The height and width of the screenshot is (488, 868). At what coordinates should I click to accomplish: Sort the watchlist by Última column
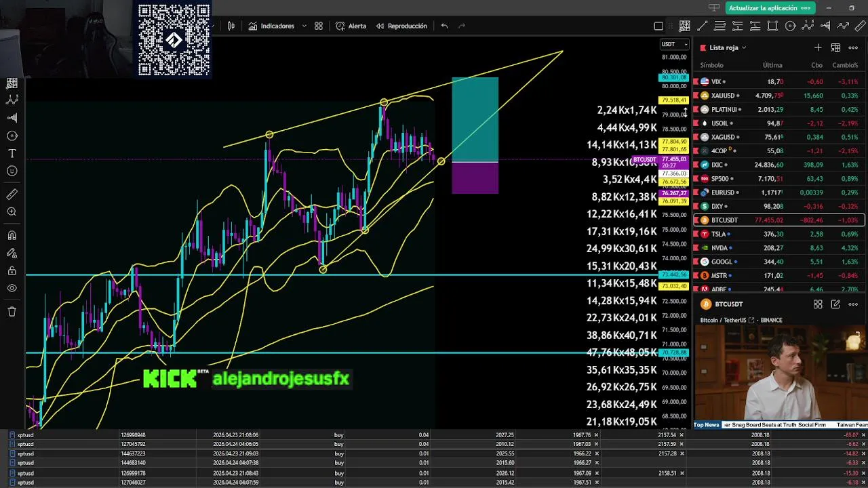pos(772,65)
